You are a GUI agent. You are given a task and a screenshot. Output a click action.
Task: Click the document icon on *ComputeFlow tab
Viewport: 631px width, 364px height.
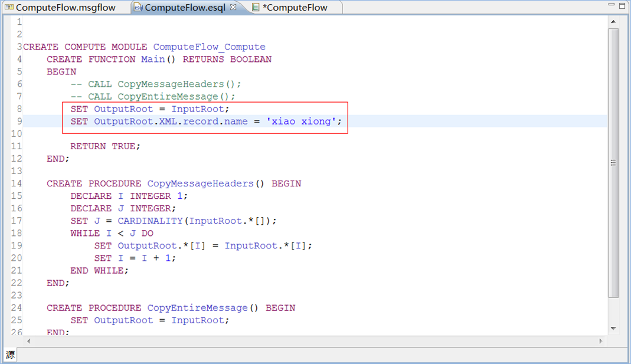point(256,7)
